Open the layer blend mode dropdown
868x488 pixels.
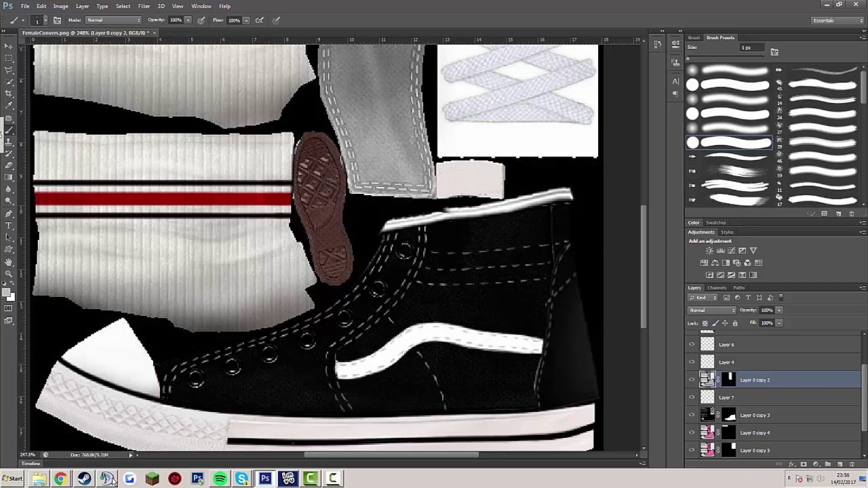pos(712,310)
